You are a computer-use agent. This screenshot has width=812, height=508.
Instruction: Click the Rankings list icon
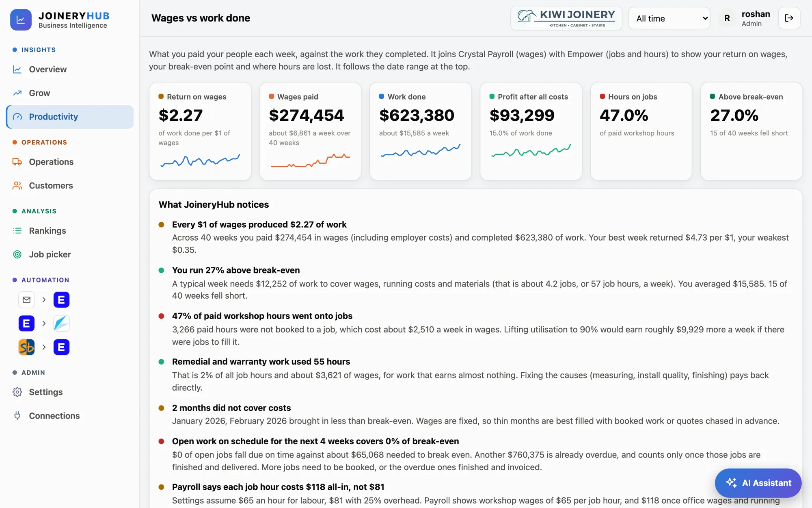[17, 231]
